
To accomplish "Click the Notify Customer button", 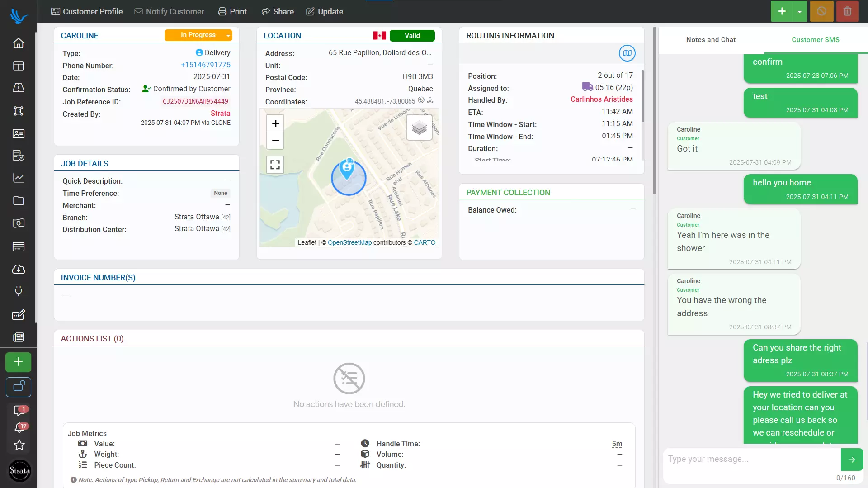I will pos(169,12).
